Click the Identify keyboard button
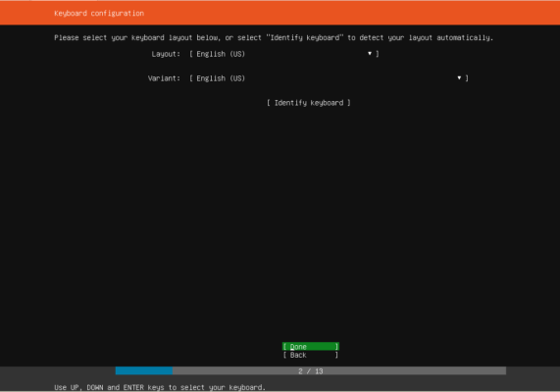This screenshot has width=560, height=392. pyautogui.click(x=309, y=103)
